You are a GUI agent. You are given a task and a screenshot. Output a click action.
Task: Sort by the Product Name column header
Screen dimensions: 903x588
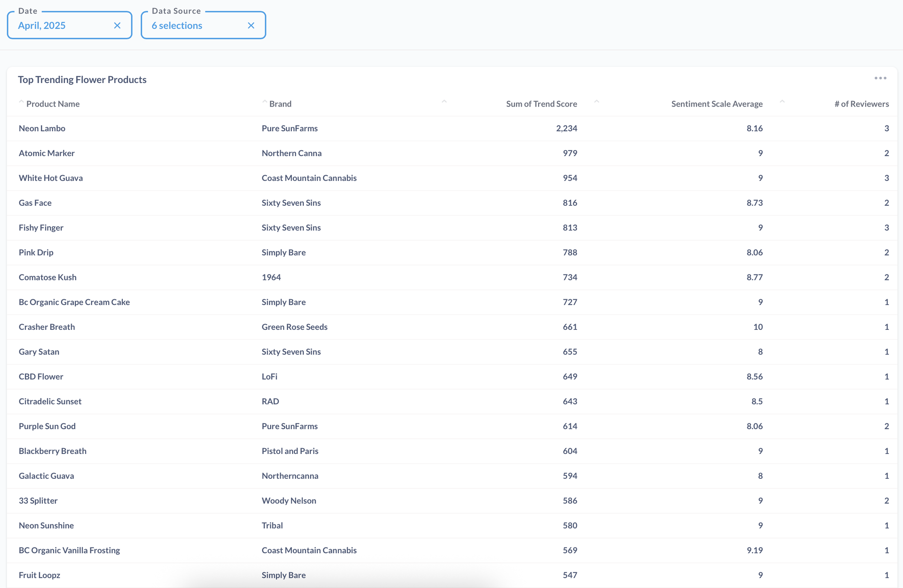click(53, 104)
